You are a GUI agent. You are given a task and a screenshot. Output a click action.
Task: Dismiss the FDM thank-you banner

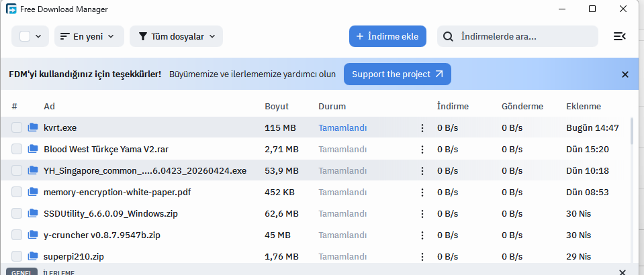pyautogui.click(x=625, y=74)
